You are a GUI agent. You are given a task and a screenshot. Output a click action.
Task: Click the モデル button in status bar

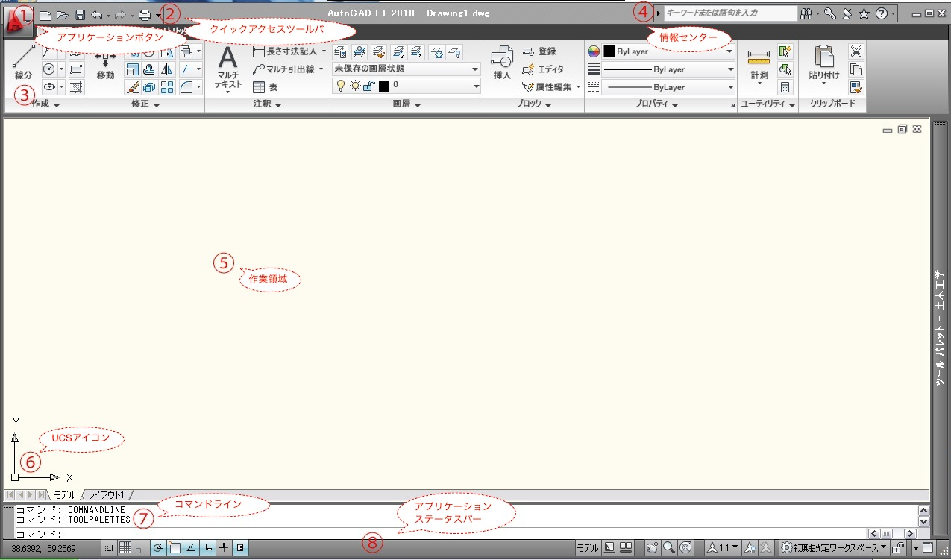coord(588,548)
